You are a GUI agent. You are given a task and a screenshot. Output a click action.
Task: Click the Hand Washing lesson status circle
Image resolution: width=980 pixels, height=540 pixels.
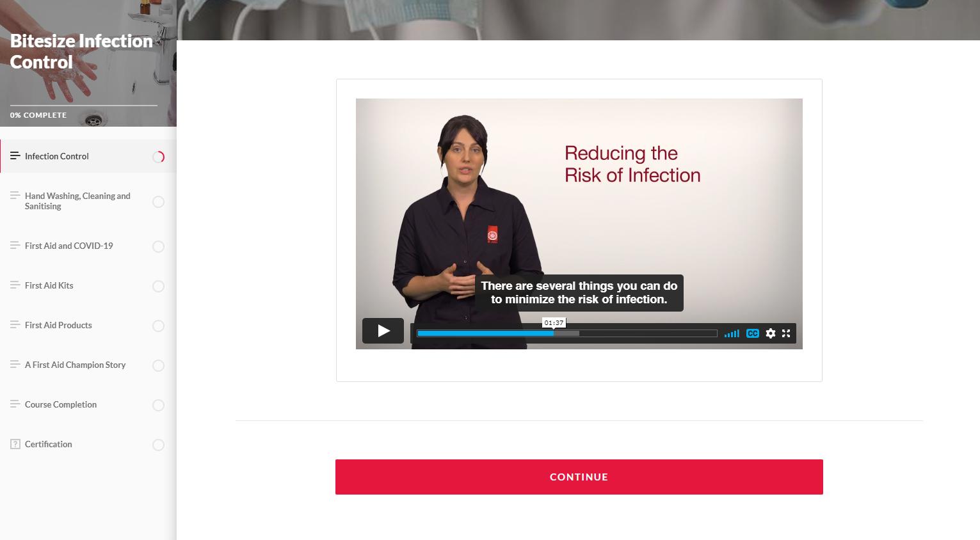click(159, 202)
